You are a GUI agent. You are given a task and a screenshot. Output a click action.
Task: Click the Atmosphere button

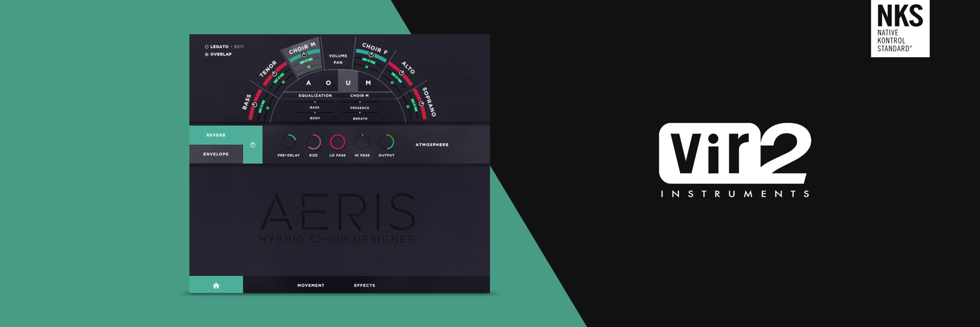pyautogui.click(x=432, y=145)
